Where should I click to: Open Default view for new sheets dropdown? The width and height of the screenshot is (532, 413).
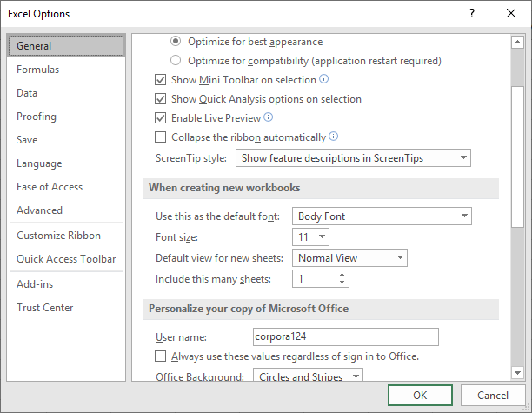pos(349,258)
